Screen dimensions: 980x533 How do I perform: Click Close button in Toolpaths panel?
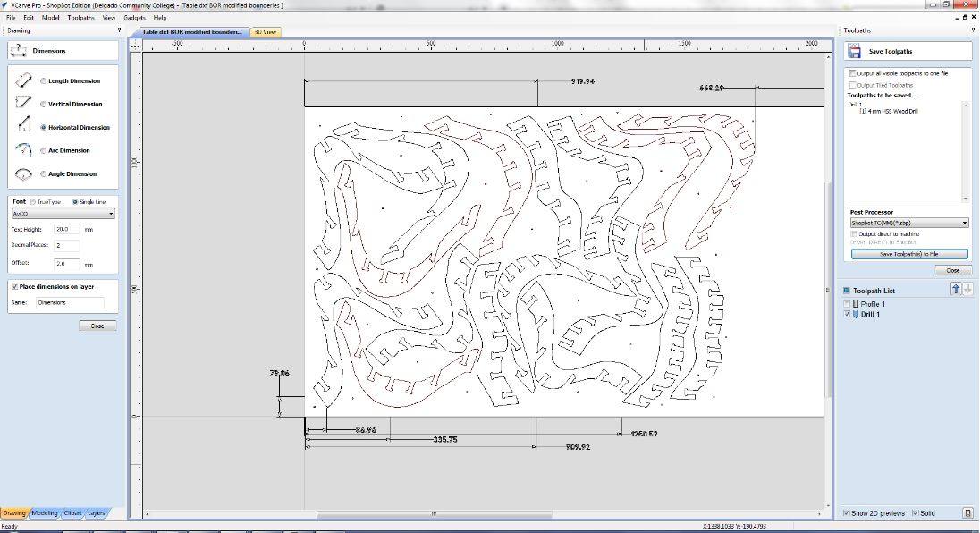[953, 271]
